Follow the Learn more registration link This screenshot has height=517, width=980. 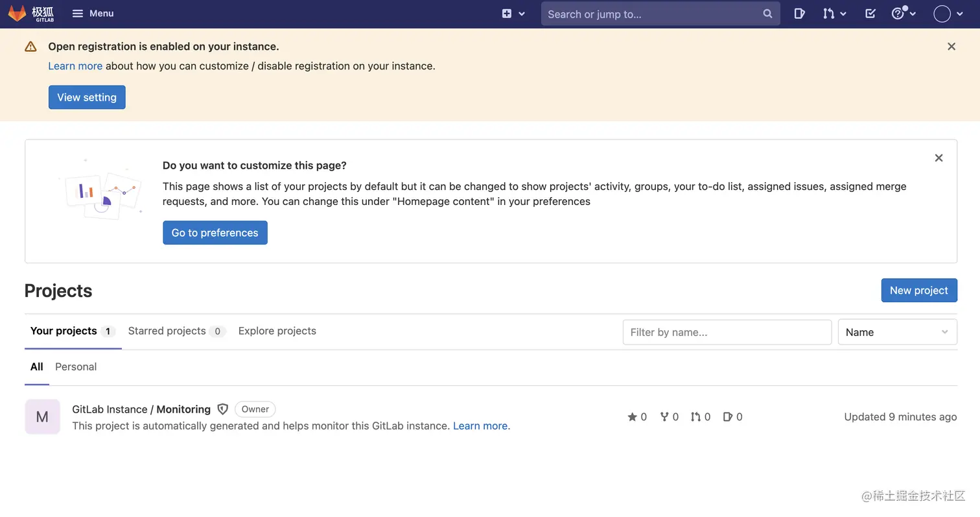pos(75,66)
